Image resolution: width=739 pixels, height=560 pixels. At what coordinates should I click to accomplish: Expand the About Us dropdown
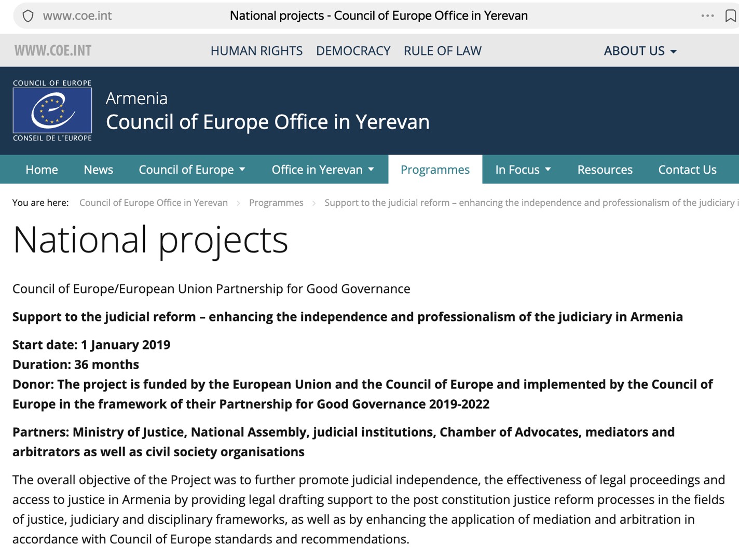(x=640, y=51)
